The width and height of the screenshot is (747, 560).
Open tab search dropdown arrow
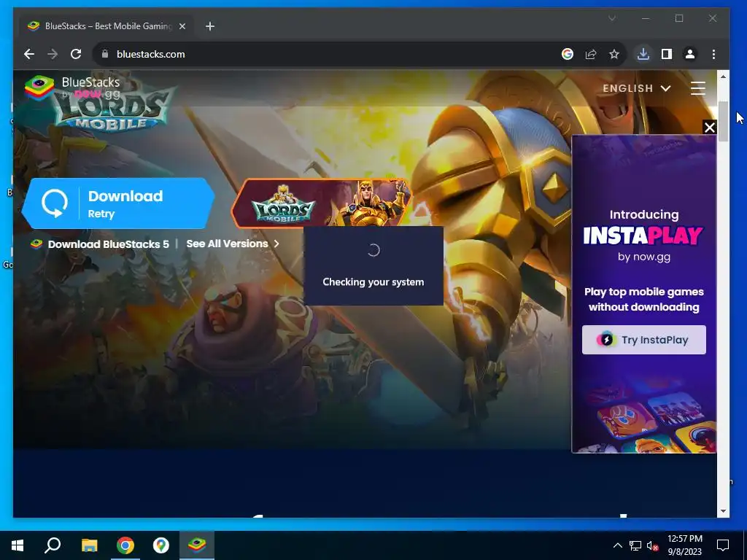pyautogui.click(x=612, y=18)
